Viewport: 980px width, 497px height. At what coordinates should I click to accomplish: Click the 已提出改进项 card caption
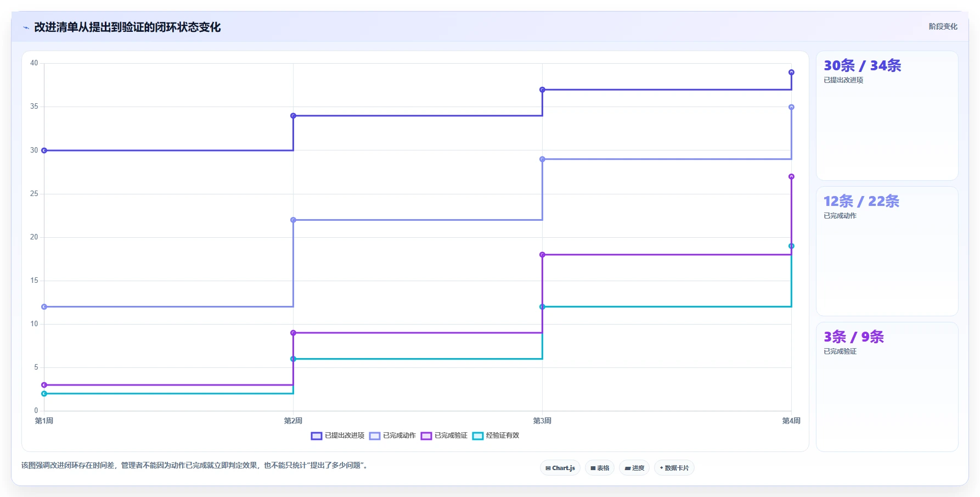843,80
